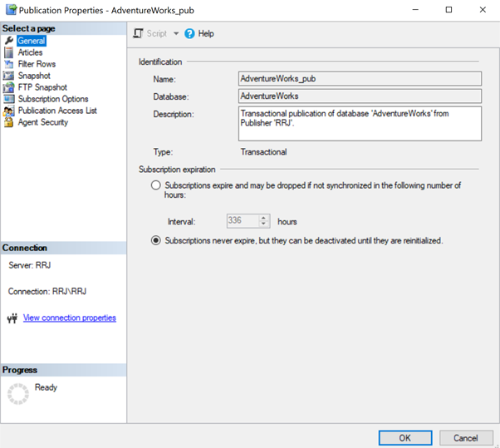Open the Filter Rows page
Viewport: 500px width, 448px height.
(37, 64)
